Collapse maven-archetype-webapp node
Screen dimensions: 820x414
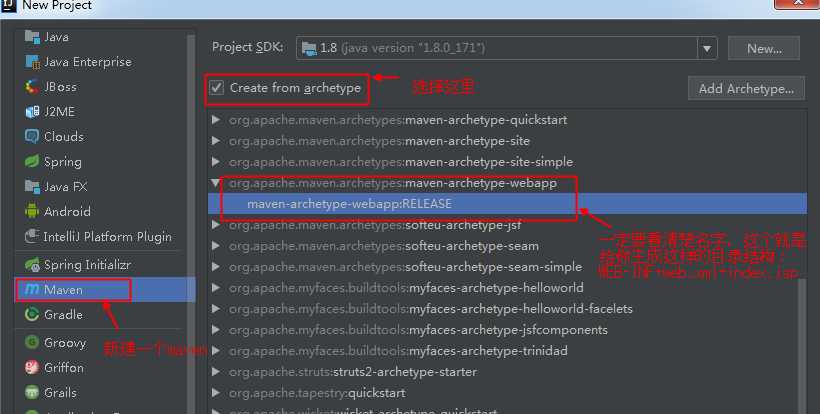pyautogui.click(x=215, y=183)
